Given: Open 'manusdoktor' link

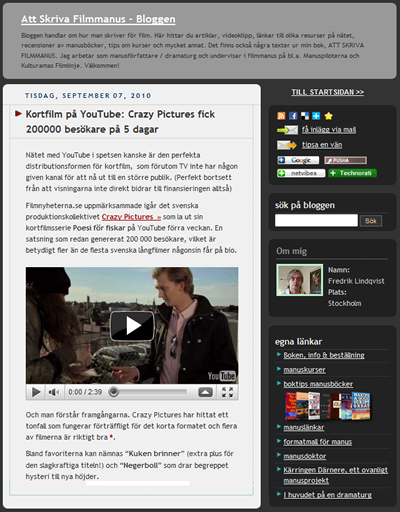Looking at the screenshot, I should pyautogui.click(x=305, y=456).
